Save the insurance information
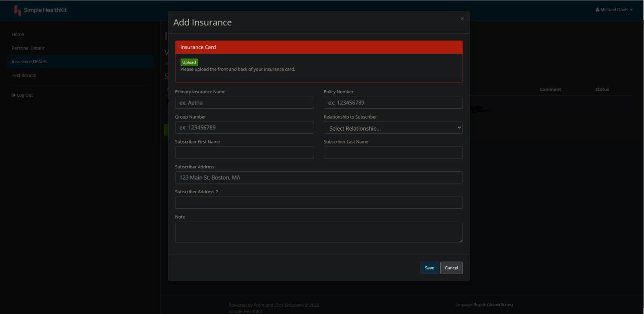The width and height of the screenshot is (644, 314). point(429,268)
